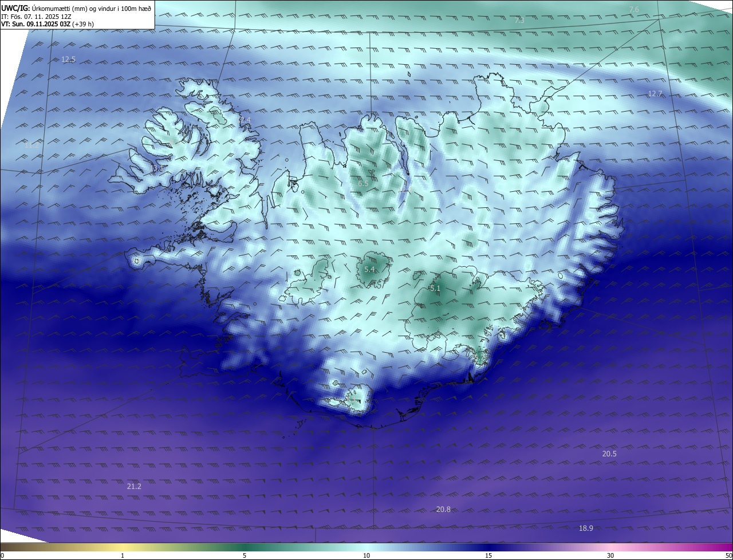733x560 pixels.
Task: Click the 21.2 value label
Action: pos(134,486)
